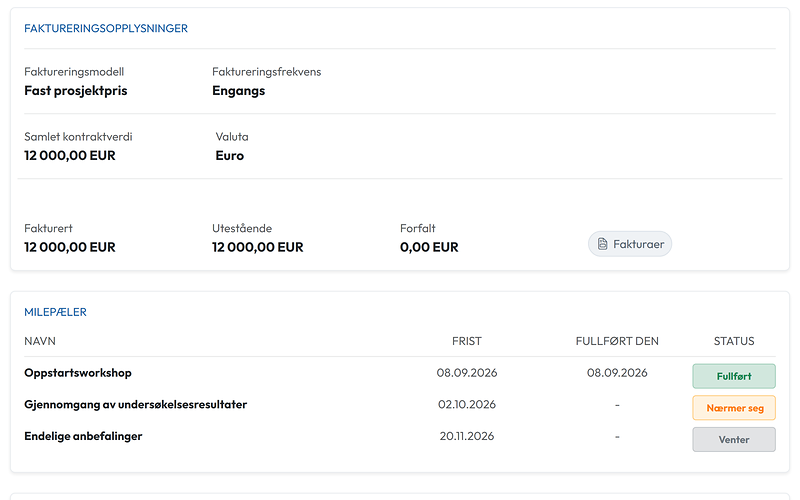The width and height of the screenshot is (800, 500).
Task: Click the Utestående label
Action: click(242, 228)
